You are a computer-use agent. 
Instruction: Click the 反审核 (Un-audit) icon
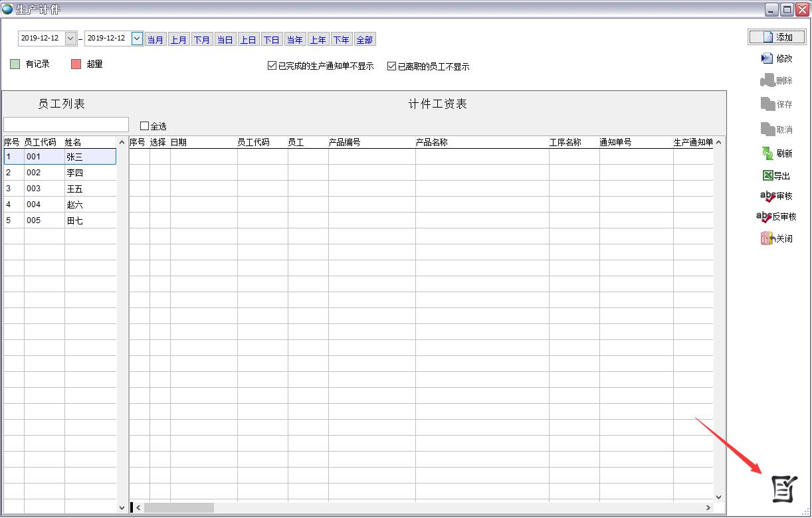[x=764, y=216]
